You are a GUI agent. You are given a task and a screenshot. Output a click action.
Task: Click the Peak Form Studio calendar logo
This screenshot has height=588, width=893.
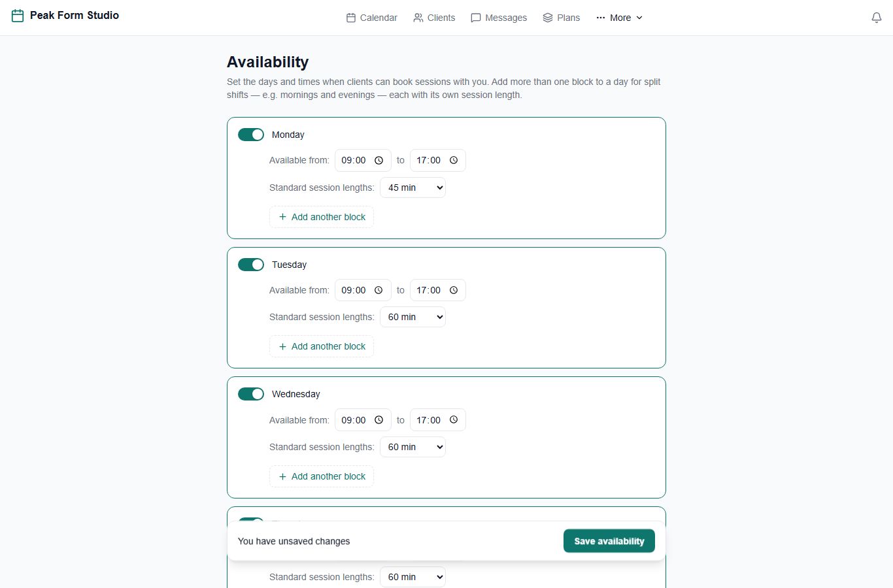[18, 15]
